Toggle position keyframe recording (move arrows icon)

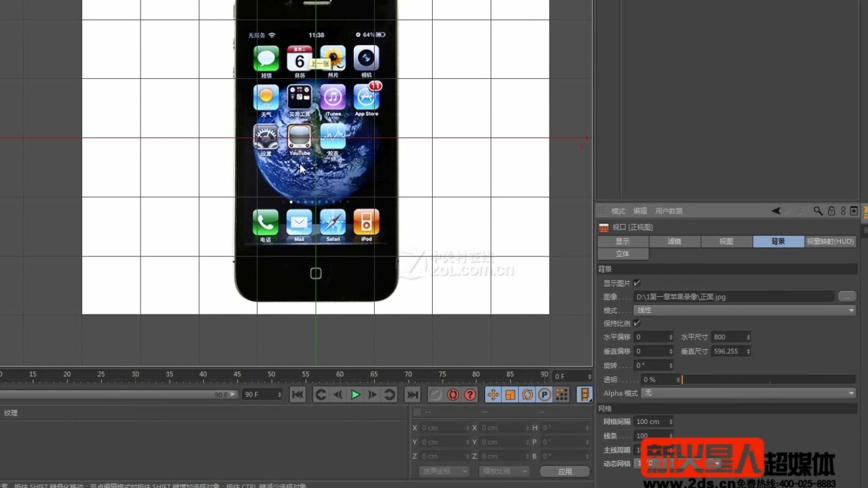[x=493, y=395]
